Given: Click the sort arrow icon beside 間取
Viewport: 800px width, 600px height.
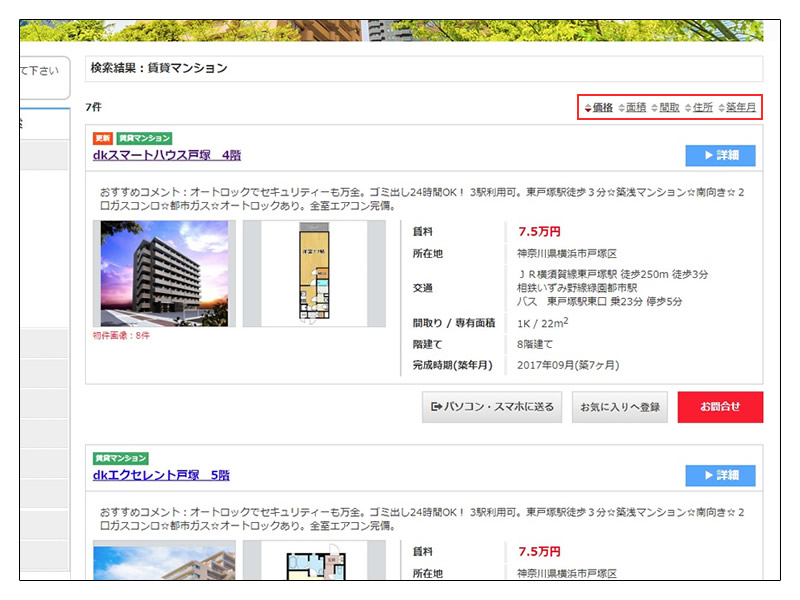Looking at the screenshot, I should coord(655,108).
